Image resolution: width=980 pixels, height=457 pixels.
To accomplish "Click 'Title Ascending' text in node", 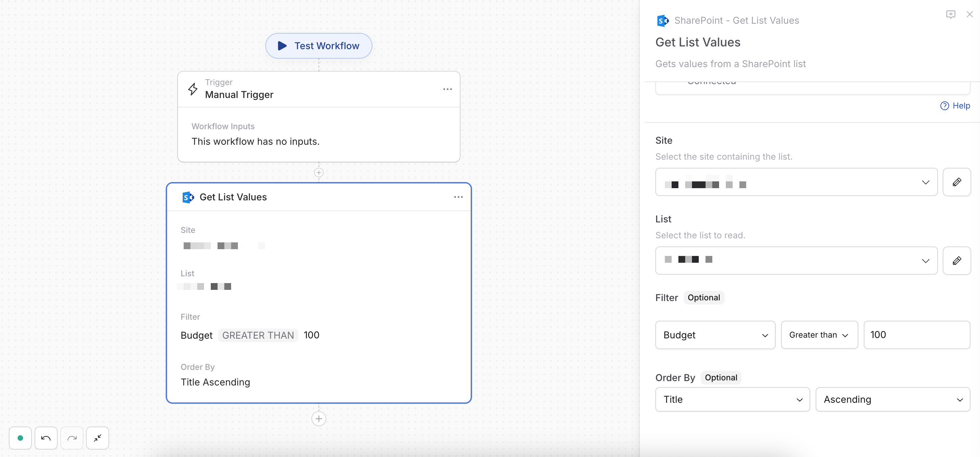I will pos(215,382).
